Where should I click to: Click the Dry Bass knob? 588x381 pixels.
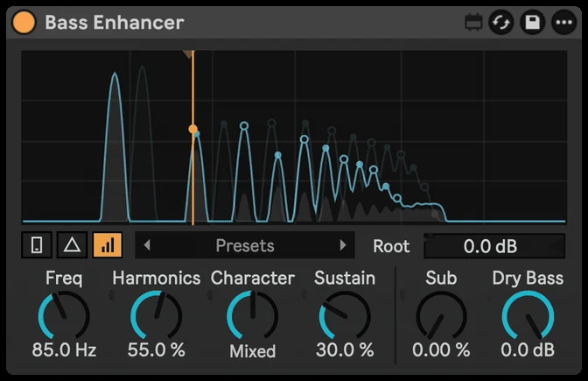pyautogui.click(x=528, y=315)
